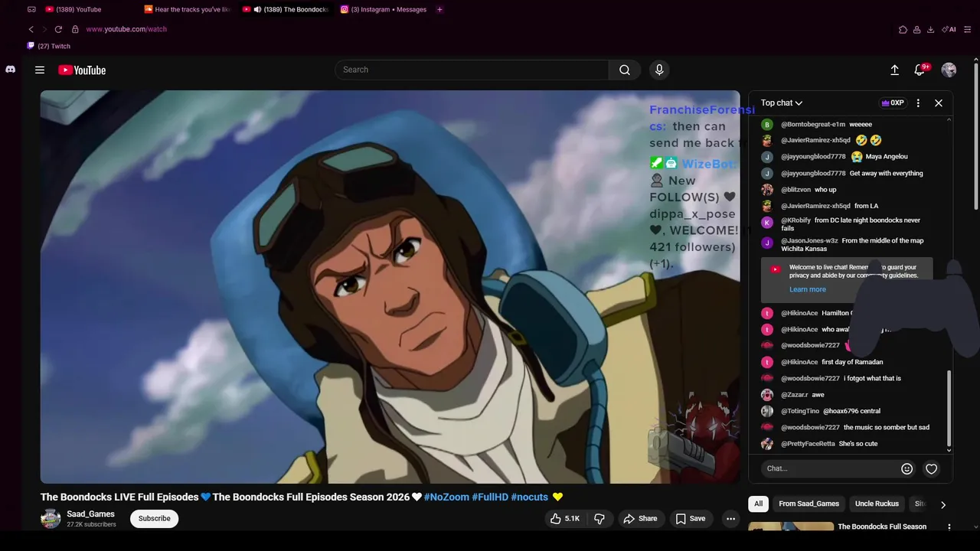Open browser profile icon in toolbar
The height and width of the screenshot is (551, 980).
click(x=916, y=29)
